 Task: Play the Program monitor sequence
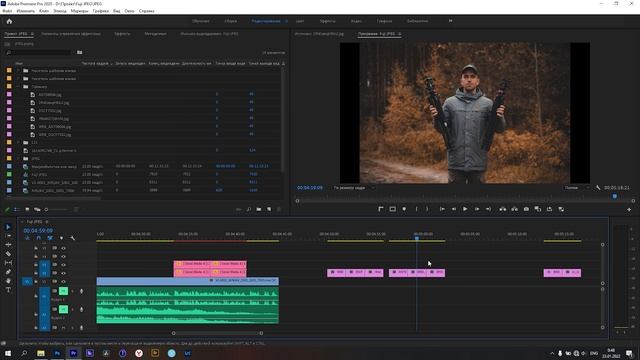pos(465,209)
